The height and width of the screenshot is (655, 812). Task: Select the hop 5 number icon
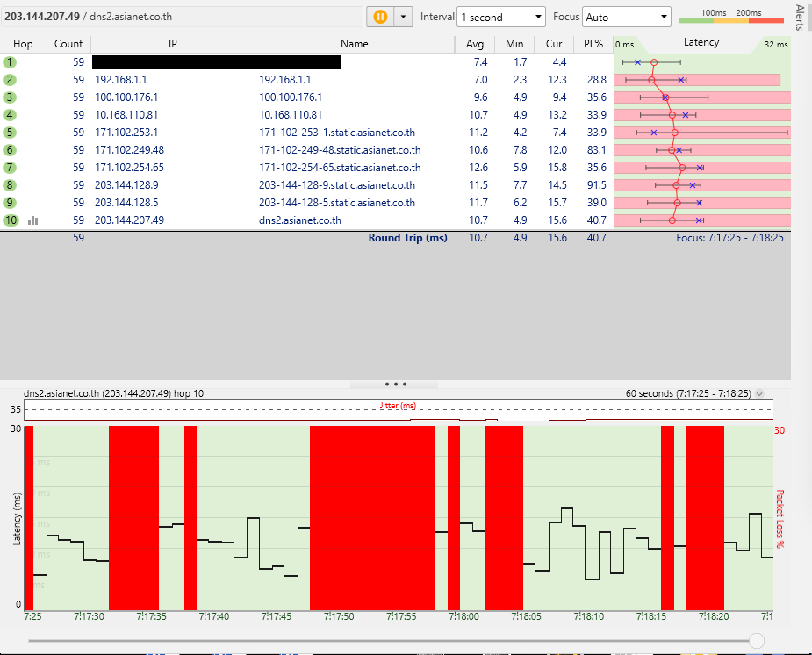pos(10,133)
